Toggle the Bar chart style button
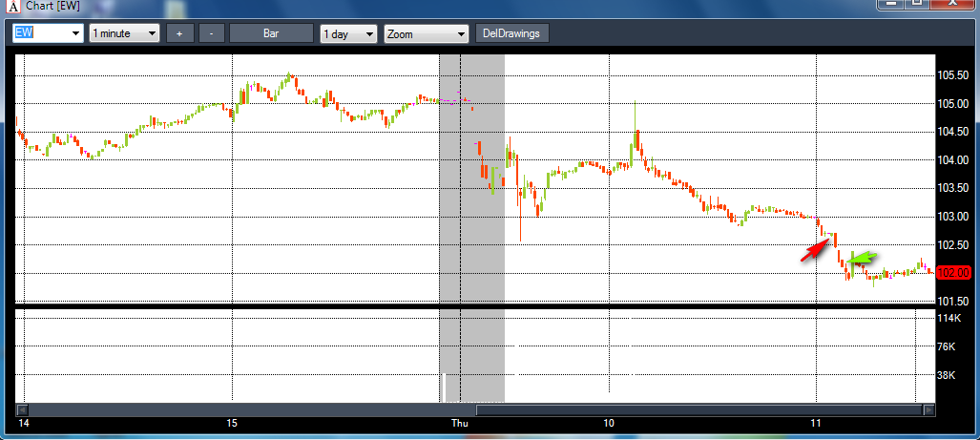Image resolution: width=980 pixels, height=440 pixels. pos(271,33)
